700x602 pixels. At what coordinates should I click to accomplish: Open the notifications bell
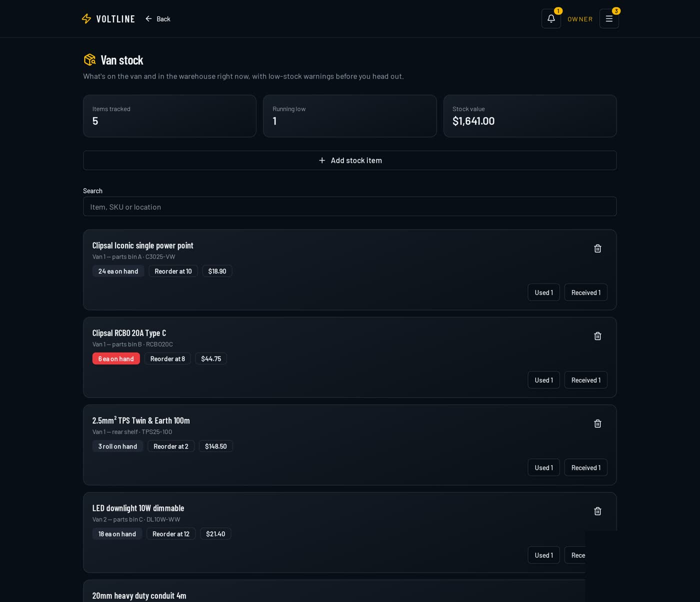tap(551, 18)
